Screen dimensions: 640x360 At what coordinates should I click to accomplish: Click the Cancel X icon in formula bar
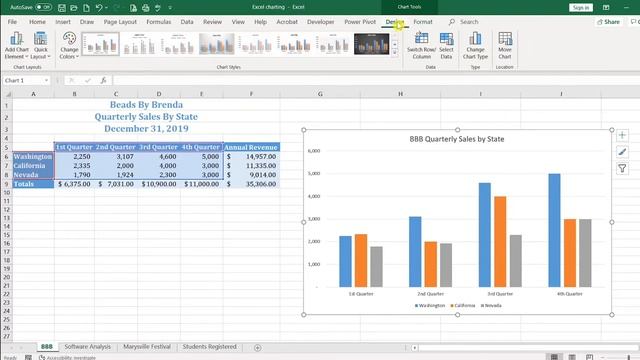pos(71,80)
